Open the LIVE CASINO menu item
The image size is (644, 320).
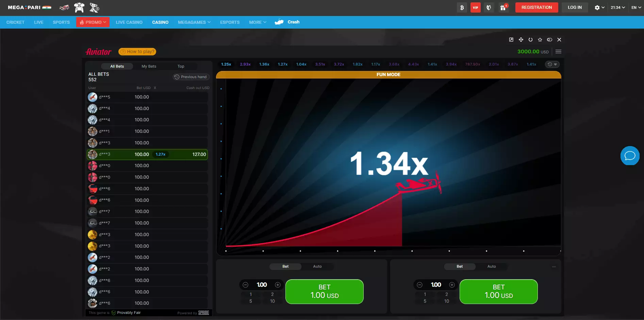129,22
